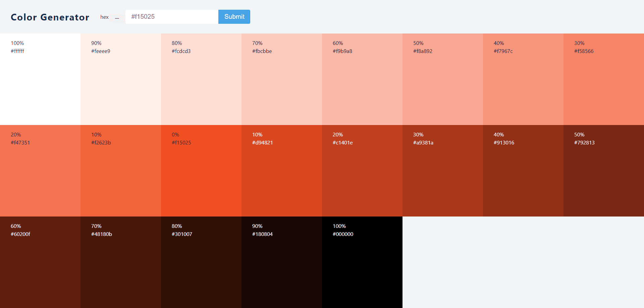Click the Submit button
The width and height of the screenshot is (644, 308).
point(234,17)
